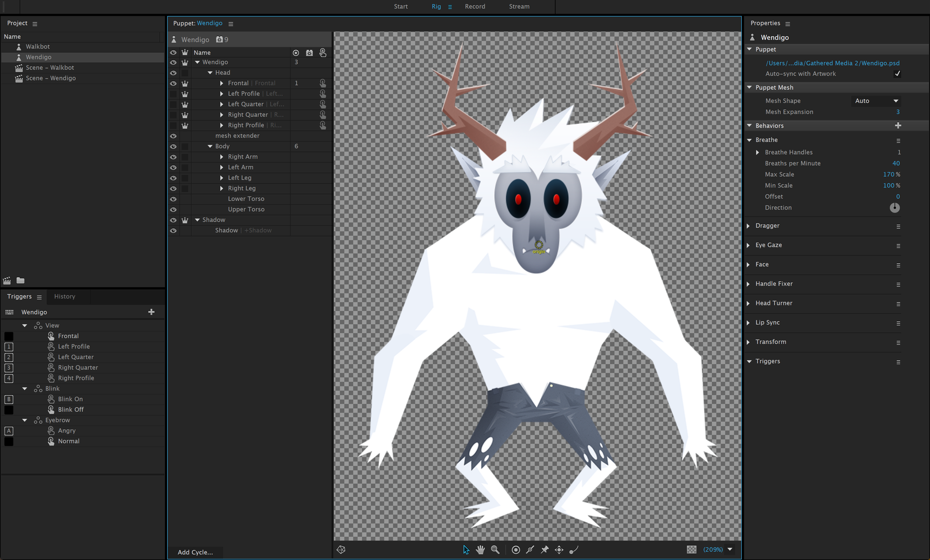Open Face behavior options menu
This screenshot has width=930, height=560.
898,265
